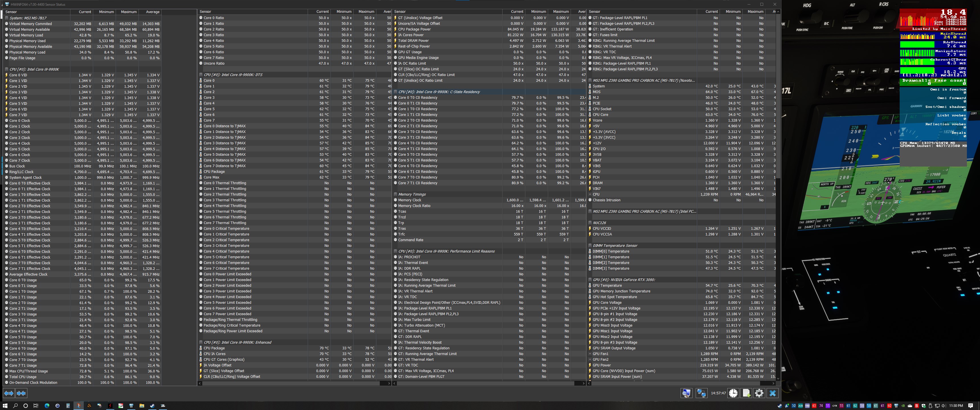
Task: Open the HWiNFO summary monitor icon
Action: [x=686, y=393]
